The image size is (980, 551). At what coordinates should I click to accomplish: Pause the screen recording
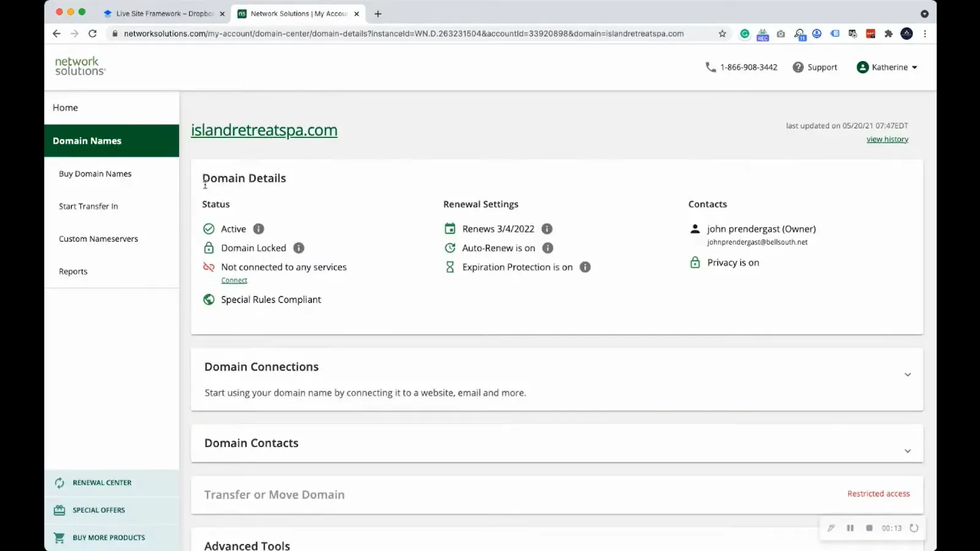[850, 528]
